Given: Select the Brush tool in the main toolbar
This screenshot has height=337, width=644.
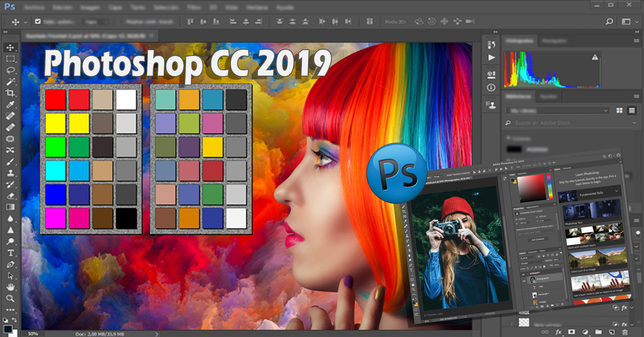Looking at the screenshot, I should 10,162.
